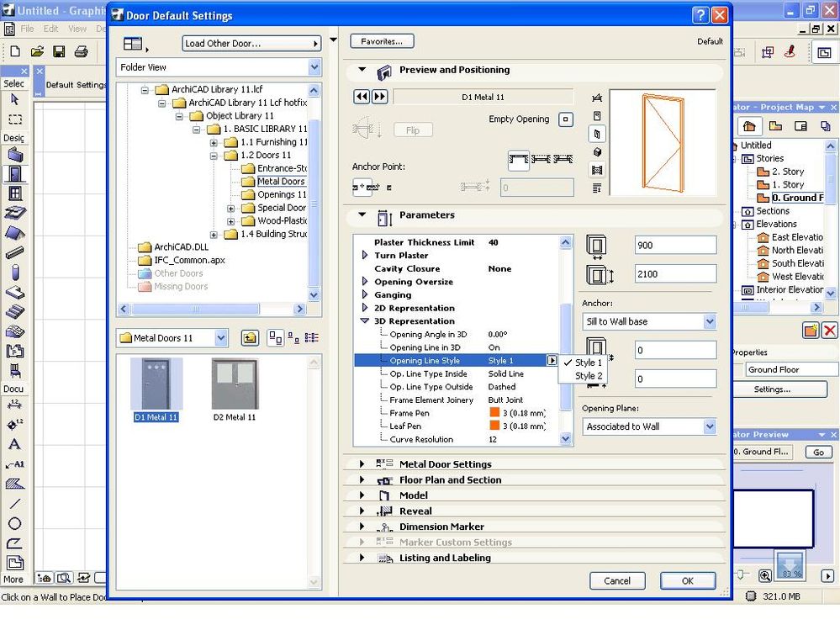
Task: Click the door width field showing 900
Action: (x=675, y=246)
